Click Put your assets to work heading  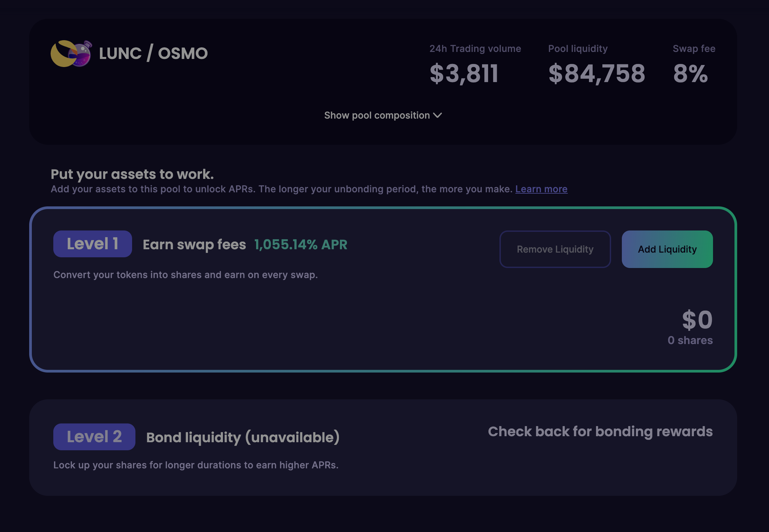[132, 174]
